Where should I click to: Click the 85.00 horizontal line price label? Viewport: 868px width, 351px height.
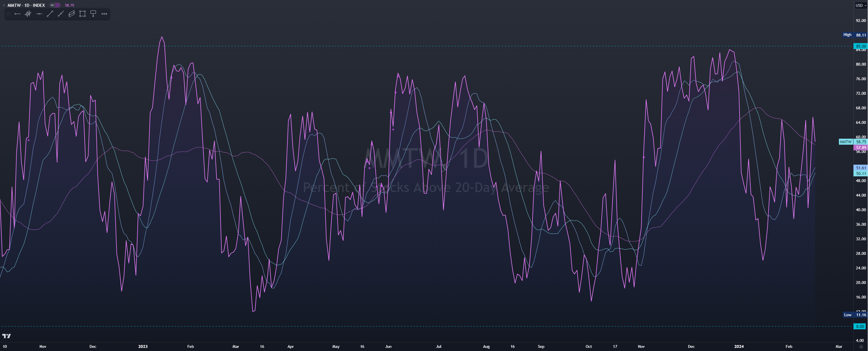[x=860, y=46]
